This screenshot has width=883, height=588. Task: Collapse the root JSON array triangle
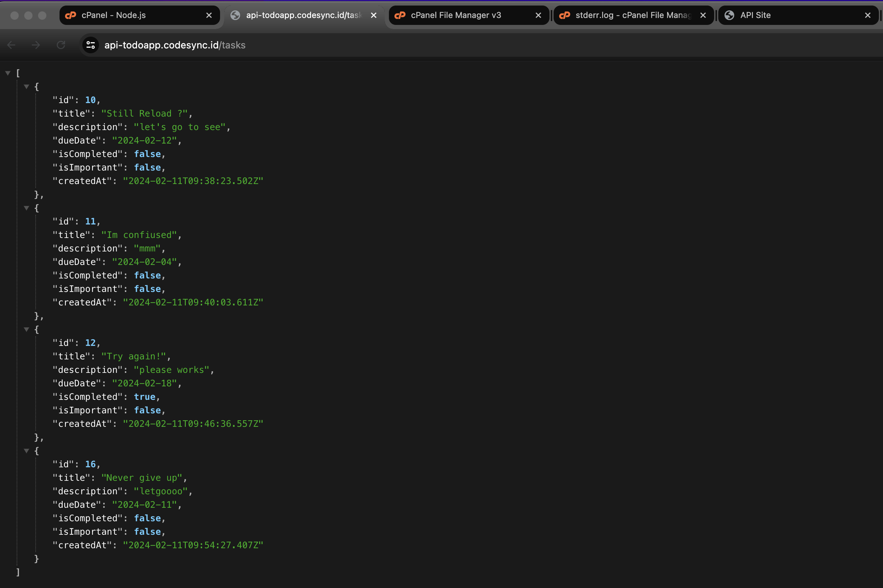tap(8, 73)
